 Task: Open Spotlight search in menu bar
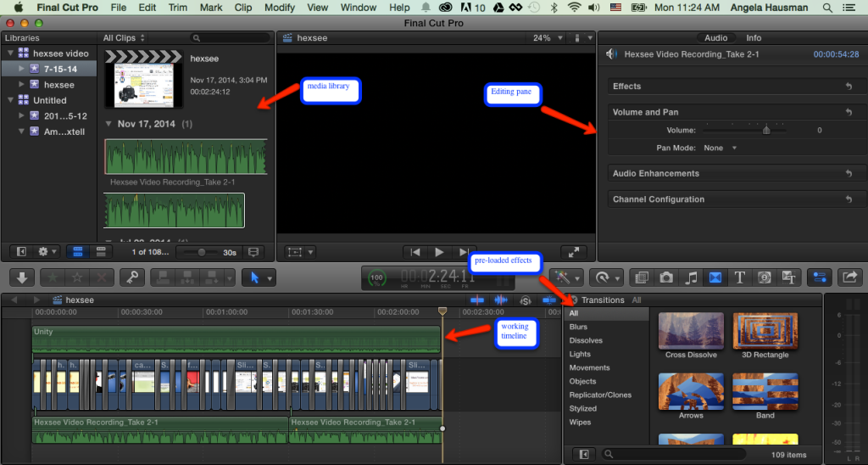[x=827, y=7]
